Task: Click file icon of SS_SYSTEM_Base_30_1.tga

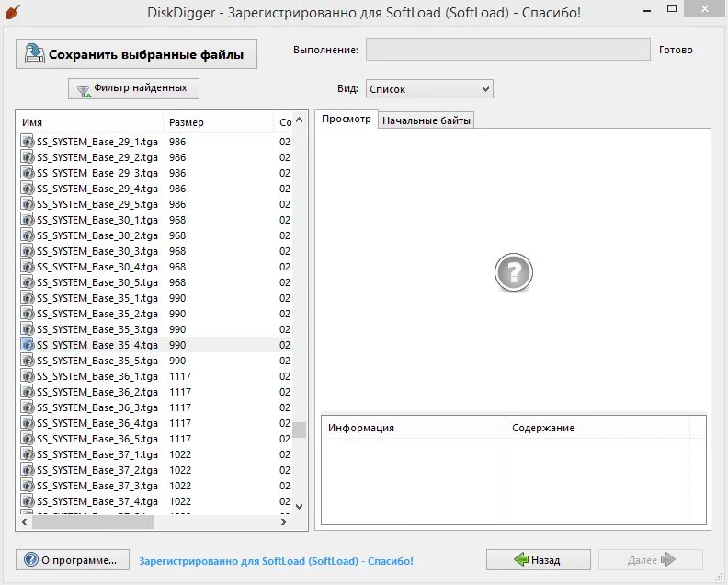Action: [x=28, y=220]
